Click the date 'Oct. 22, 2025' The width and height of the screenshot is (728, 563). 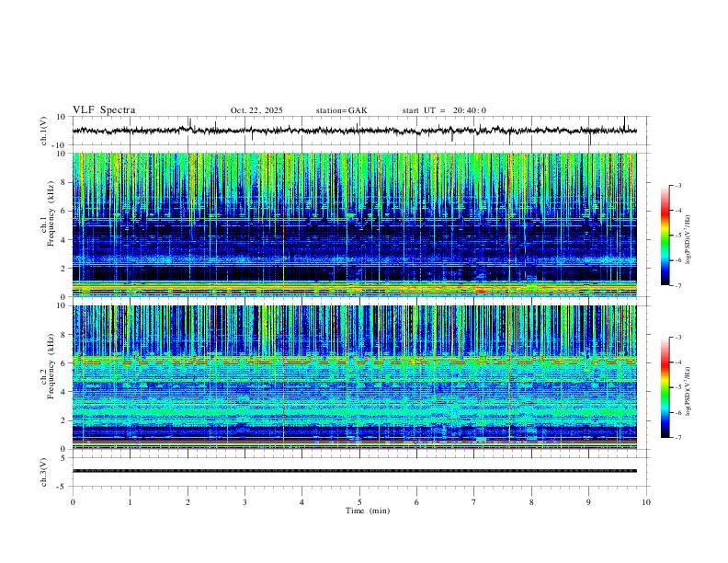256,110
